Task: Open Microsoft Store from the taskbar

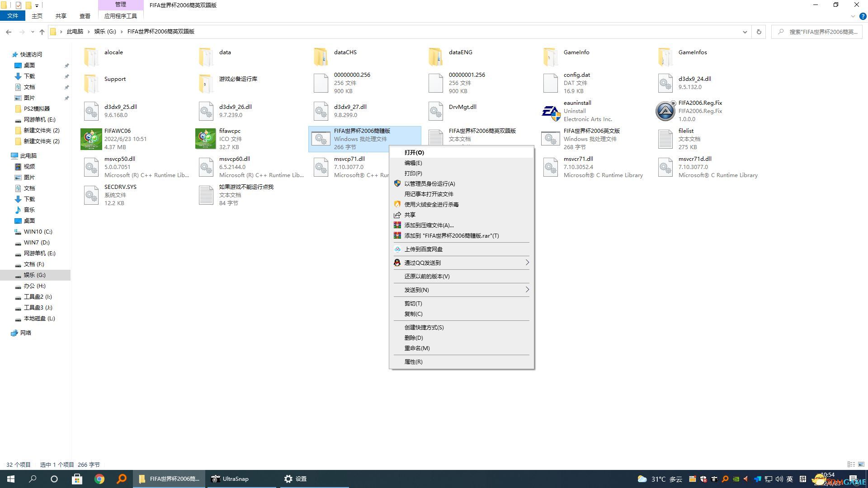Action: tap(77, 479)
